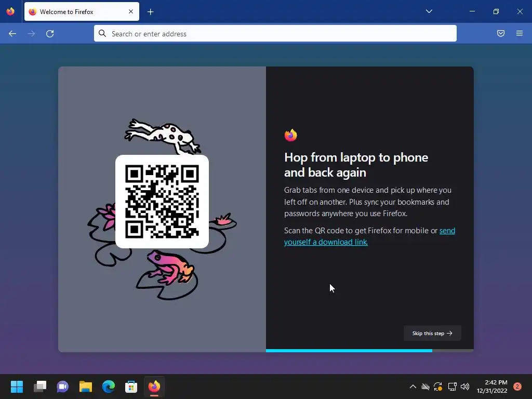
Task: Click the search magnifier icon in address bar
Action: (102, 33)
